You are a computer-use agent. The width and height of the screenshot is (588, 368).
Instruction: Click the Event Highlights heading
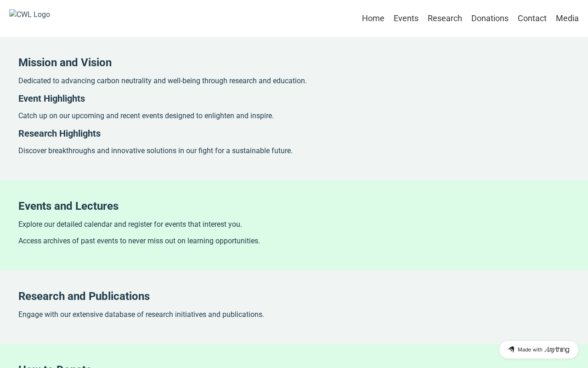click(51, 98)
